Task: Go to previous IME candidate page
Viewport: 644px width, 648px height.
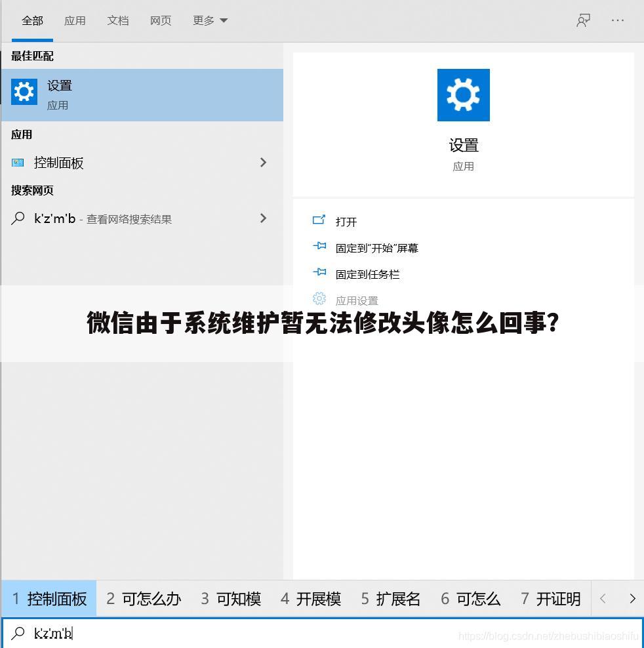Action: coord(603,598)
